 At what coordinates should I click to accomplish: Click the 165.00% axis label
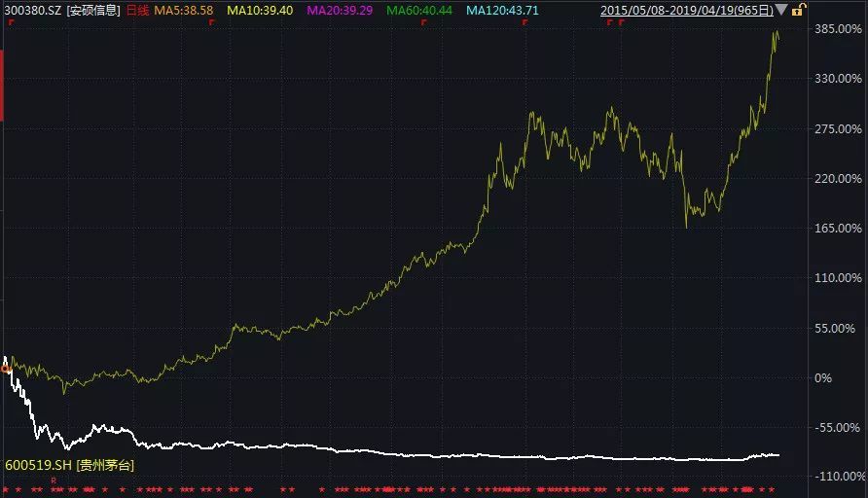[838, 228]
